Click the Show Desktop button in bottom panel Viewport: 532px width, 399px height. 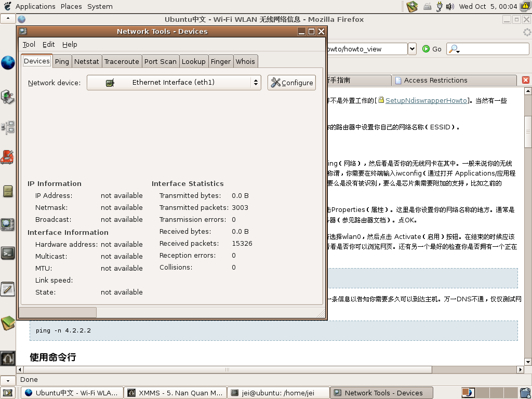click(8, 393)
